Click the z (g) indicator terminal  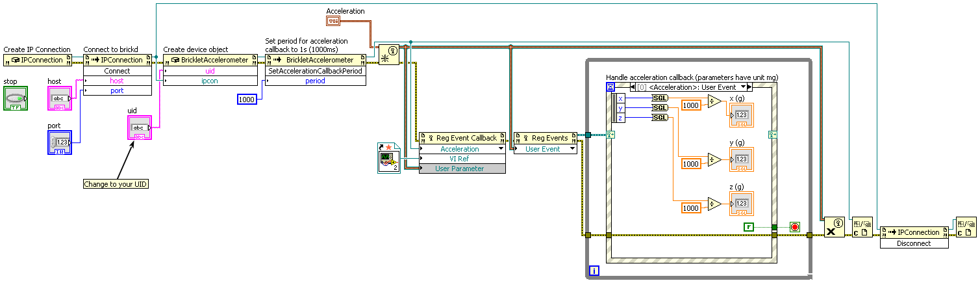click(742, 203)
